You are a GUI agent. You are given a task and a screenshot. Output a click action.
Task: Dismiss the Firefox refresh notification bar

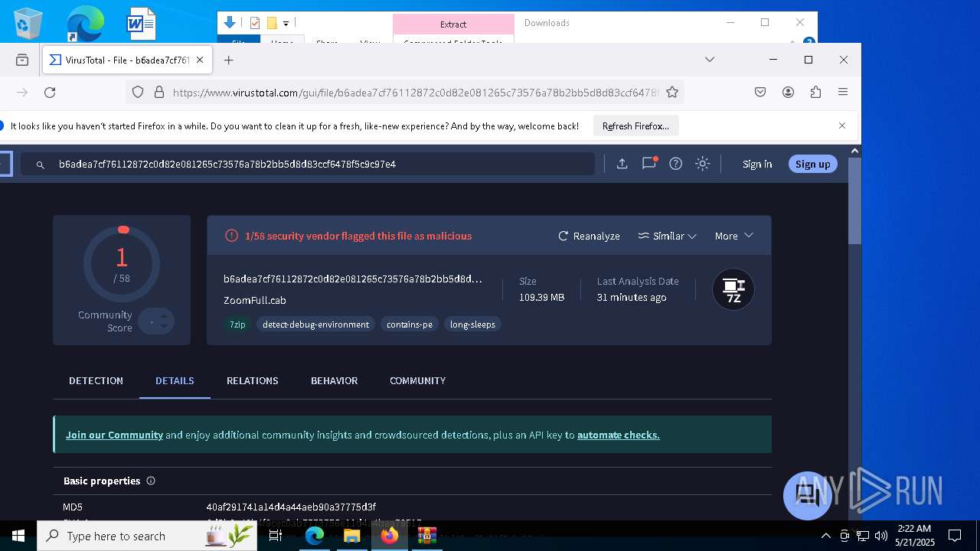tap(842, 126)
